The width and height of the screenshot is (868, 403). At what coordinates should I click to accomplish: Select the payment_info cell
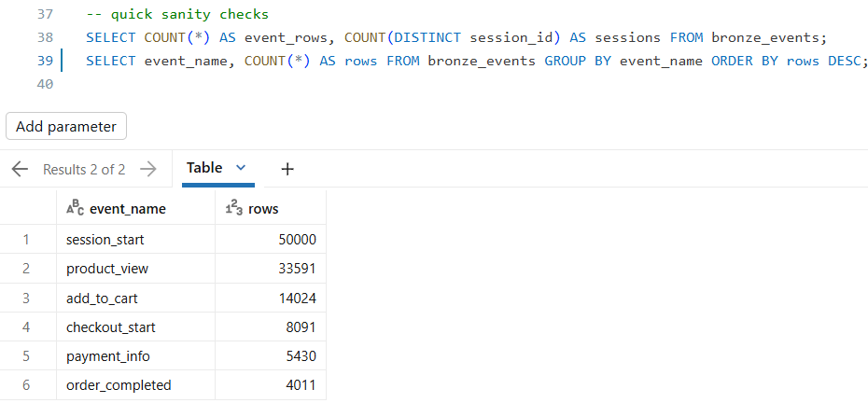[x=135, y=356]
